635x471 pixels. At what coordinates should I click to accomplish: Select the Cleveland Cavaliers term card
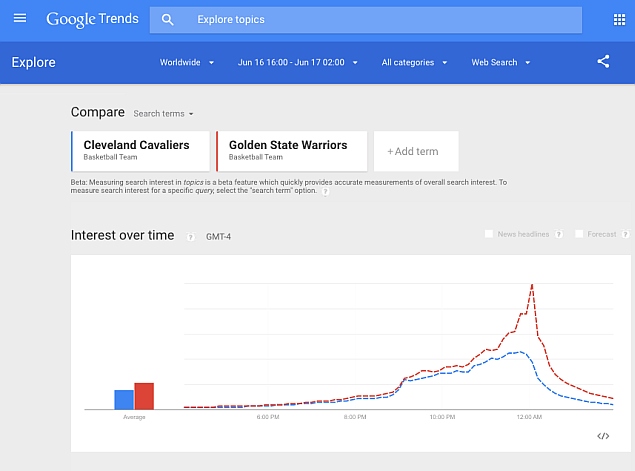point(141,151)
